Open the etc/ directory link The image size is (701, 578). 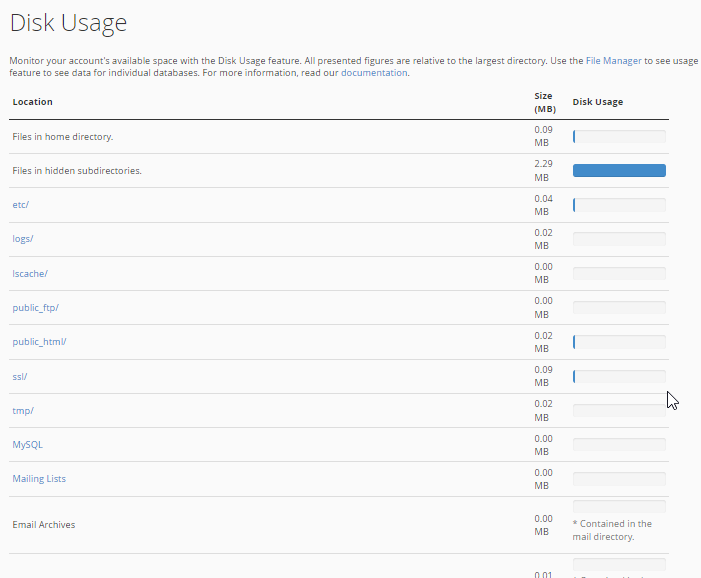(x=21, y=205)
